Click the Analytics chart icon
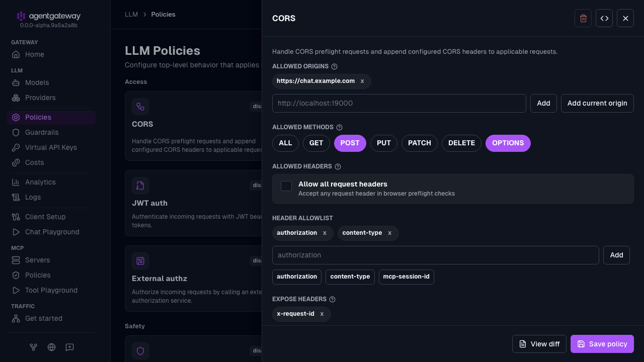Image resolution: width=644 pixels, height=362 pixels. tap(16, 182)
